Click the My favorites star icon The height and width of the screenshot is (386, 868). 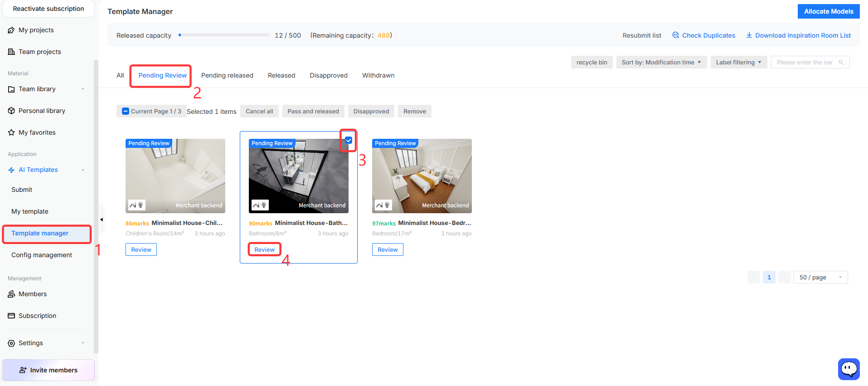[x=11, y=132]
